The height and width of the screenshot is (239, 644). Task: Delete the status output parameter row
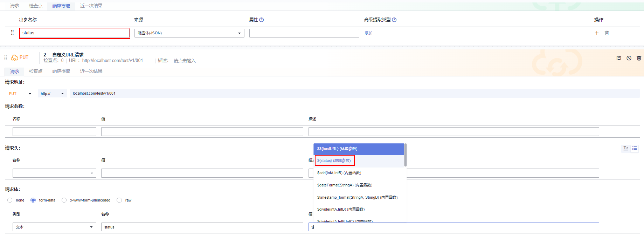click(x=607, y=33)
